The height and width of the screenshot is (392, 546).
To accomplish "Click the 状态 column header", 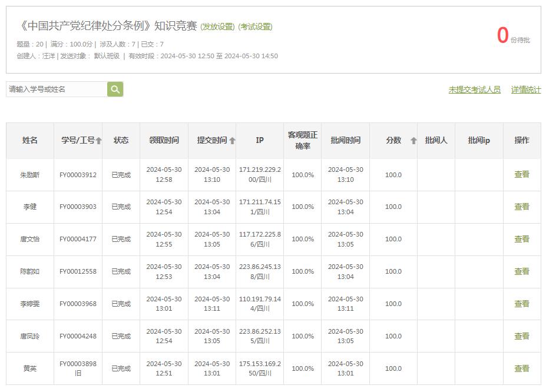I will 121,141.
